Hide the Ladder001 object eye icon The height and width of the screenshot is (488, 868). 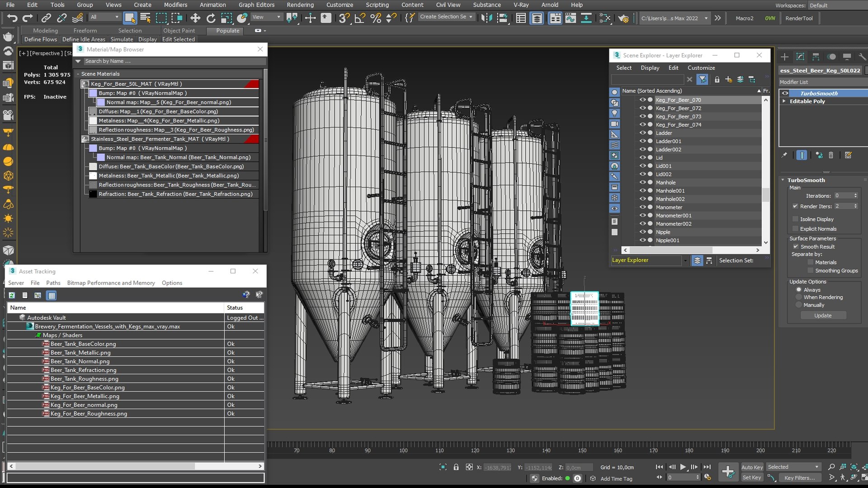point(642,141)
